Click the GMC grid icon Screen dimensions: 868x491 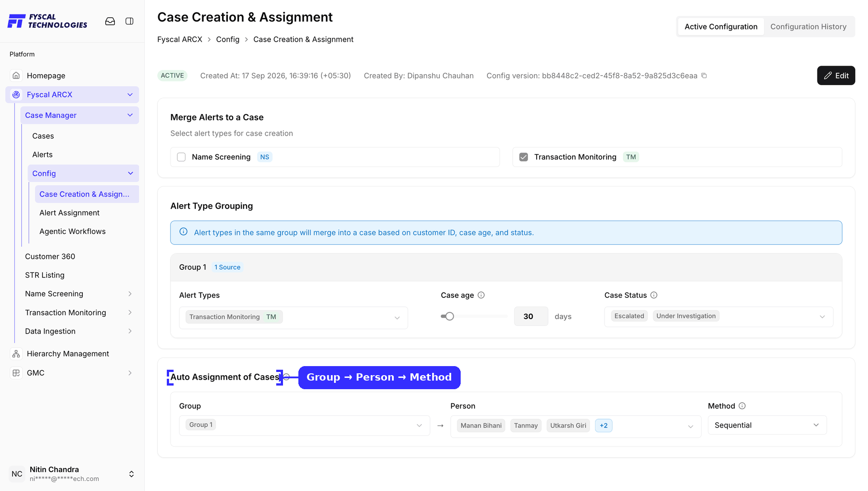point(16,373)
